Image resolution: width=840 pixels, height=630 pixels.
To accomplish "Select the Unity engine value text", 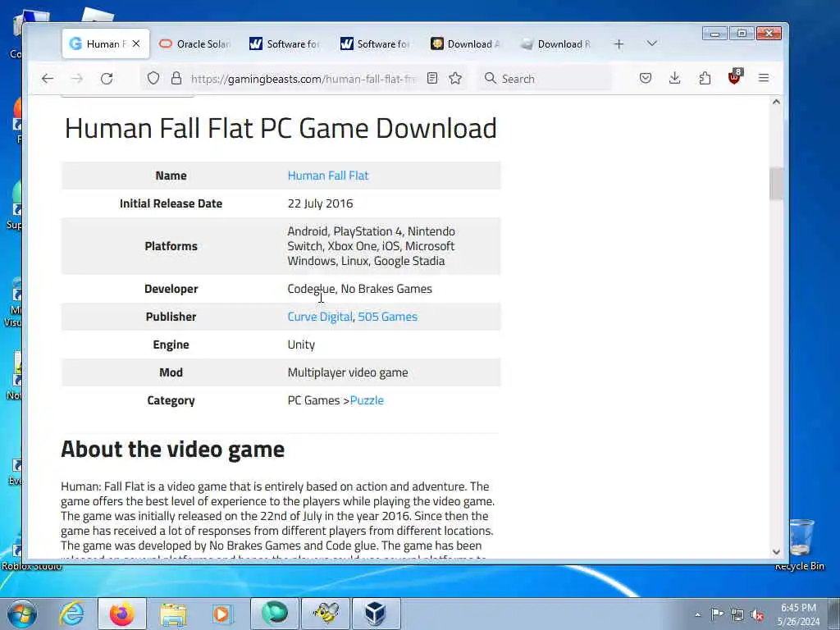I will [x=301, y=345].
